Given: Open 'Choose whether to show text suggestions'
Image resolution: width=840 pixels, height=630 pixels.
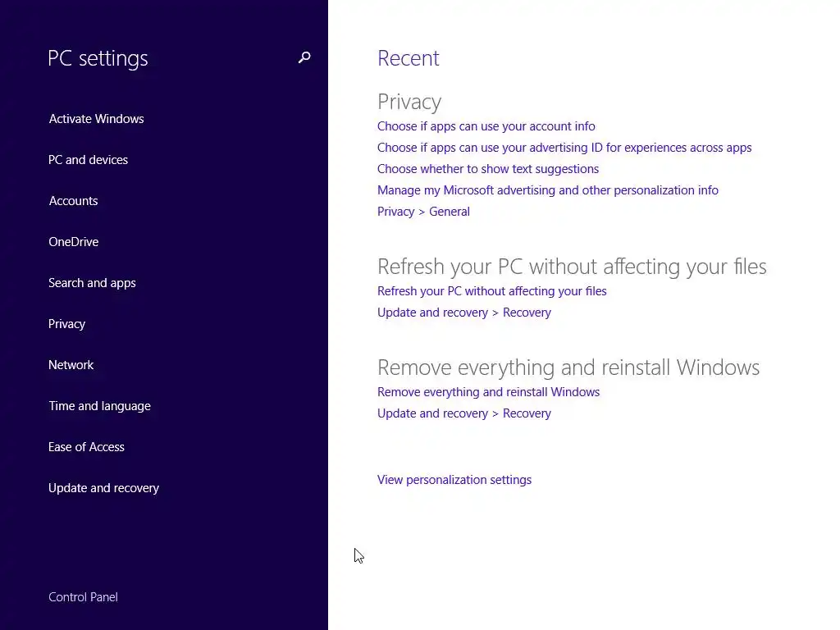Looking at the screenshot, I should [x=487, y=169].
